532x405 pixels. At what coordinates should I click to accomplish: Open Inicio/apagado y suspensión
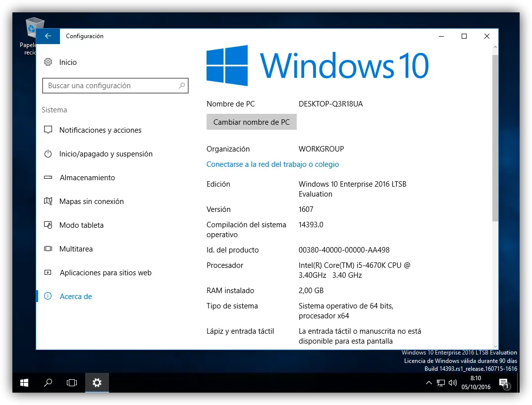pos(106,154)
